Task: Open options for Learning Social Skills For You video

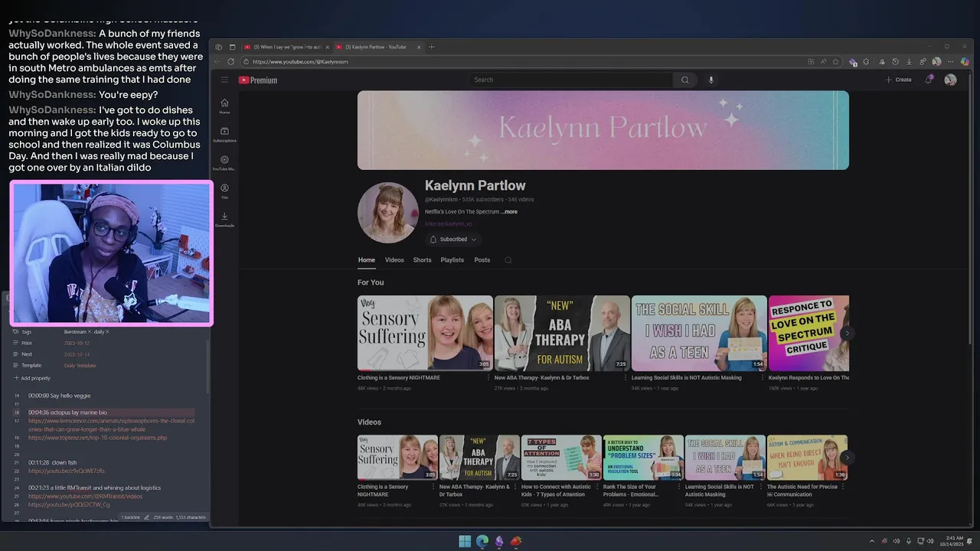Action: [x=762, y=378]
